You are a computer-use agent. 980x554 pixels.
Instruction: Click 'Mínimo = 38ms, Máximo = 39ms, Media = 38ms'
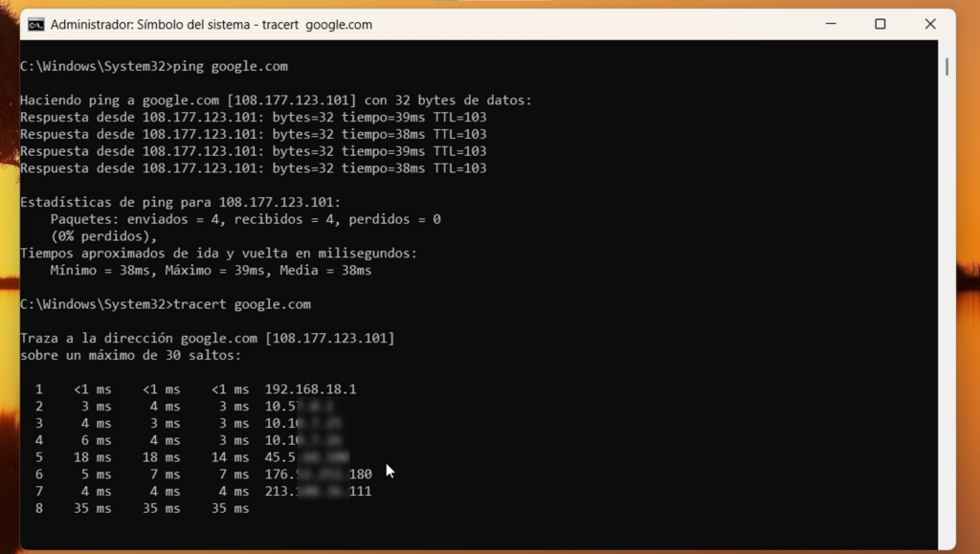pos(211,270)
